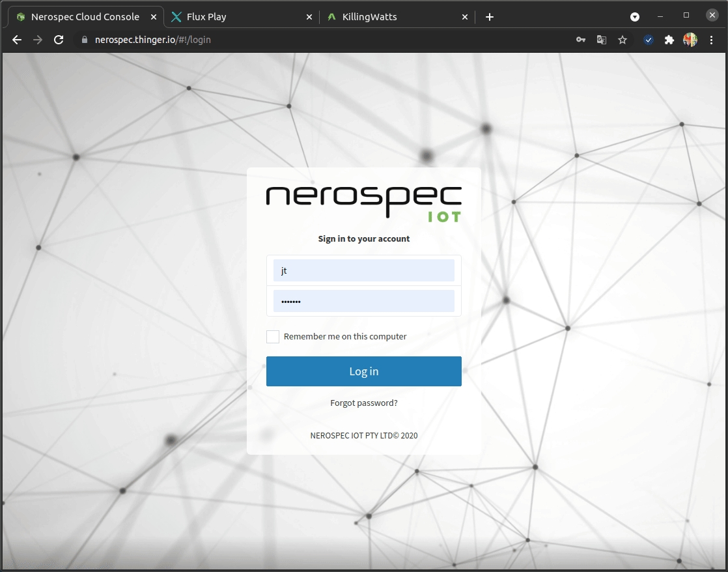Click the address bar URL

click(153, 40)
